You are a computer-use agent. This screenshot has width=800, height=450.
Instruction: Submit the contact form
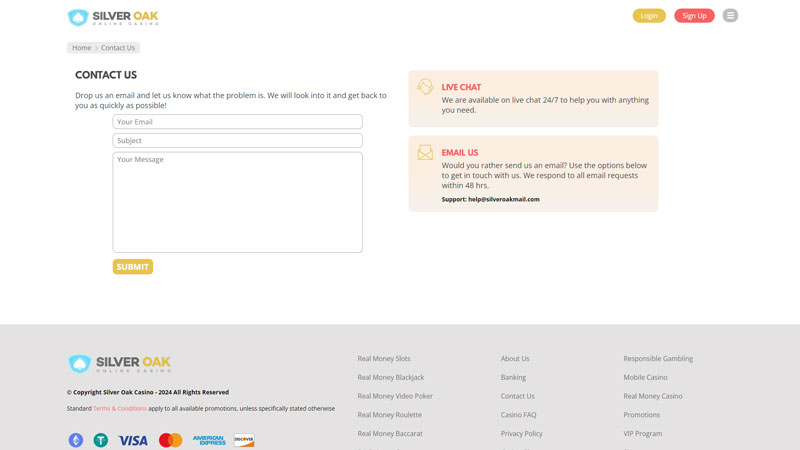point(132,267)
